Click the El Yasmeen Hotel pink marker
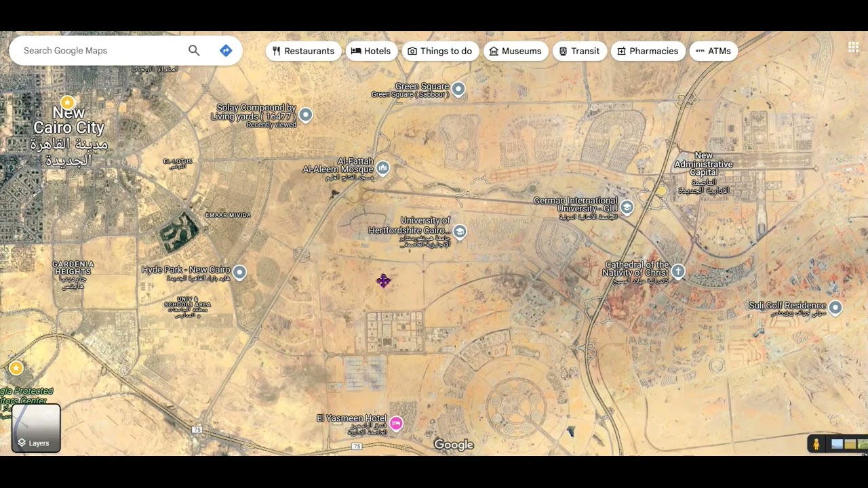The height and width of the screenshot is (488, 868). (396, 424)
